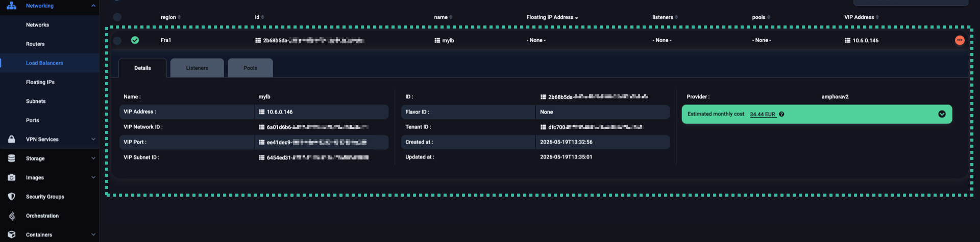Copy VIP Port value icon
This screenshot has width=980, height=242.
[261, 143]
